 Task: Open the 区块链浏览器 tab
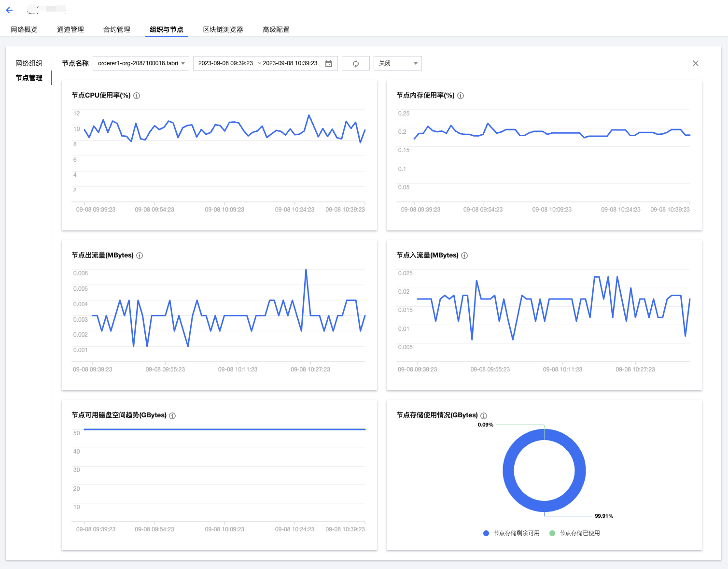(223, 29)
